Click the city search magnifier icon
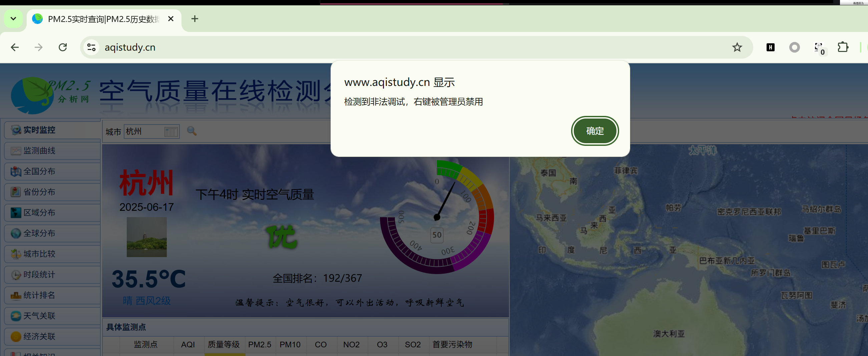 (192, 131)
